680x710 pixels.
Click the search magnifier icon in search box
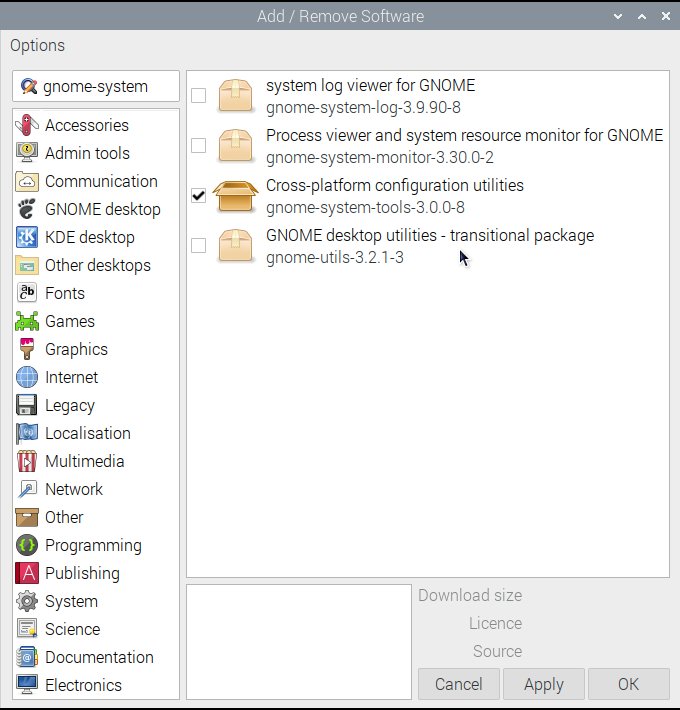click(29, 86)
